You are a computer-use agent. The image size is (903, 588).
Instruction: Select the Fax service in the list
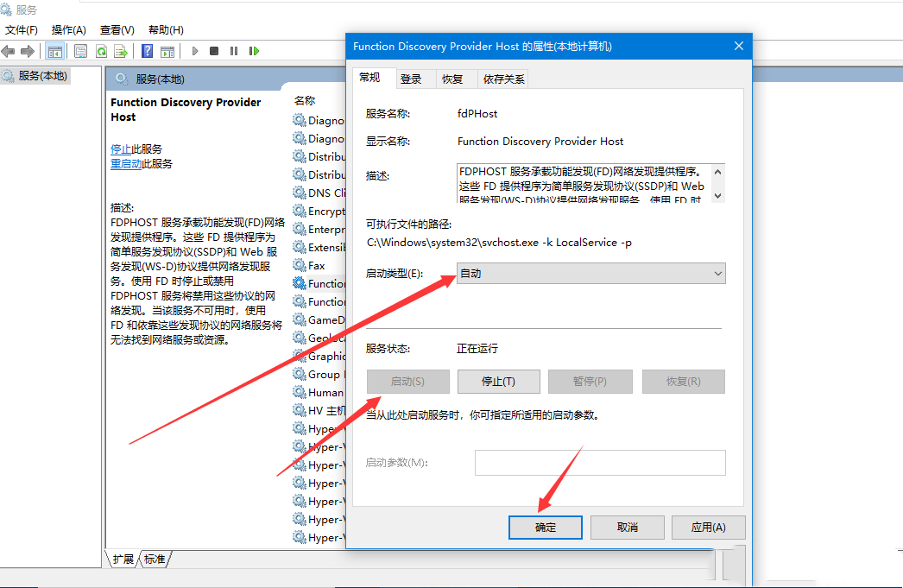point(318,265)
